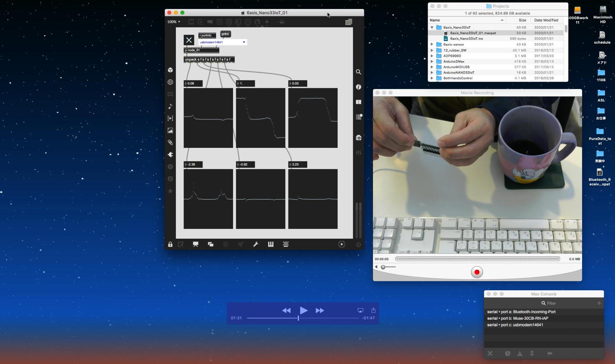Select the BothHandsControl folder row
This screenshot has width=615, height=364.
[496, 78]
